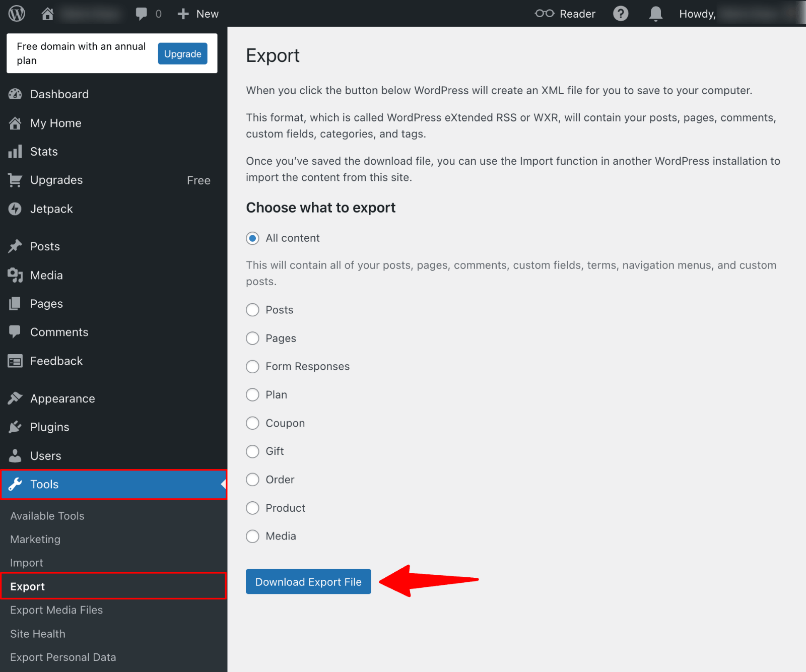Select the Posts export radio button
Viewport: 806px width, 672px height.
point(252,310)
